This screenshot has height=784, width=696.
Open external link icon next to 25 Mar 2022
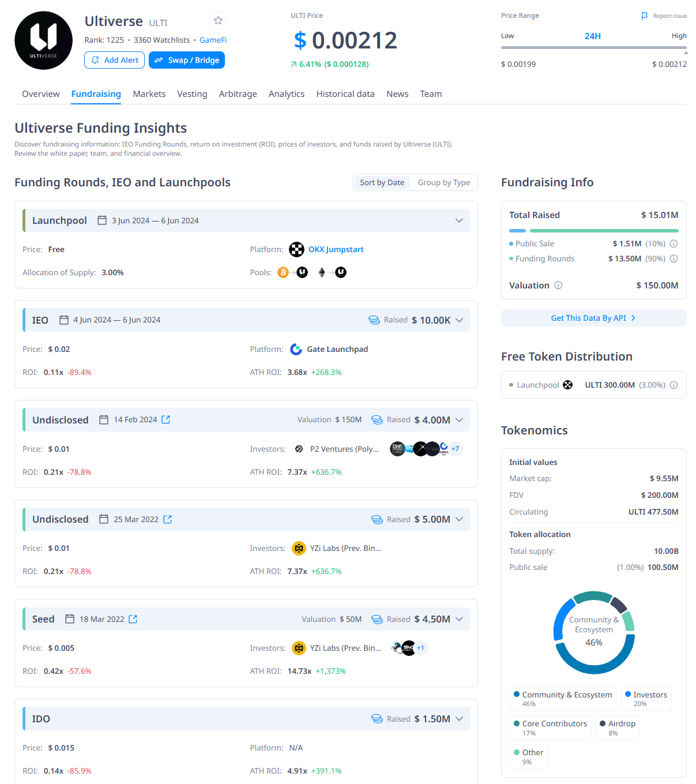168,519
